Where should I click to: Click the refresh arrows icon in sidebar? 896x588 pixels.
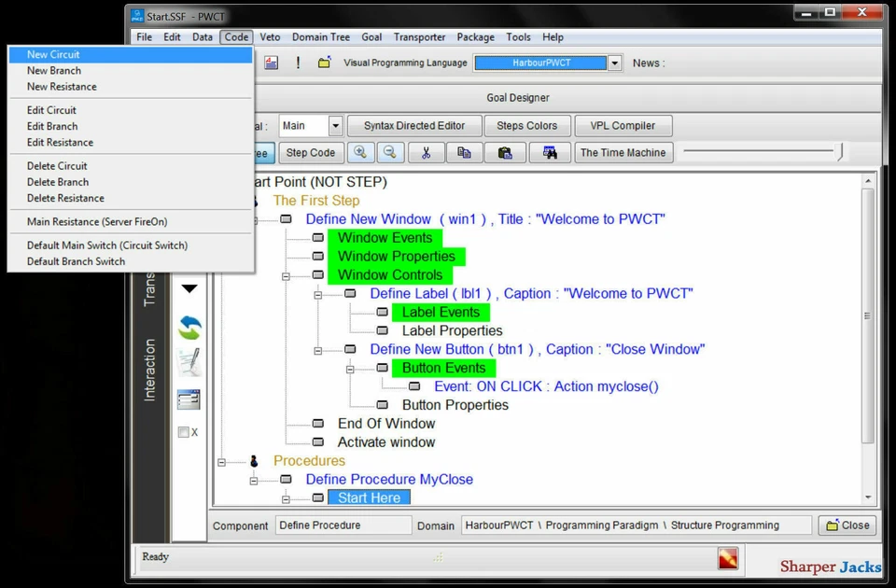coord(188,328)
